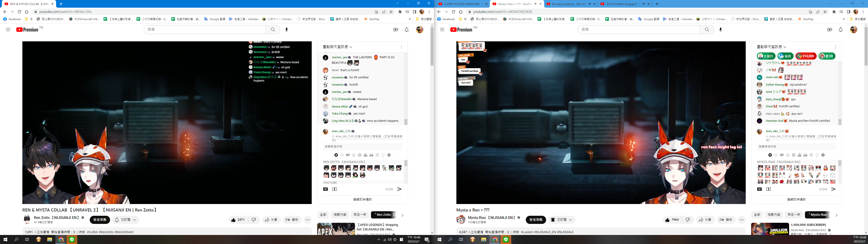Go to home page in right browser toolbar
Screen dimensions: 868x244
tap(461, 12)
